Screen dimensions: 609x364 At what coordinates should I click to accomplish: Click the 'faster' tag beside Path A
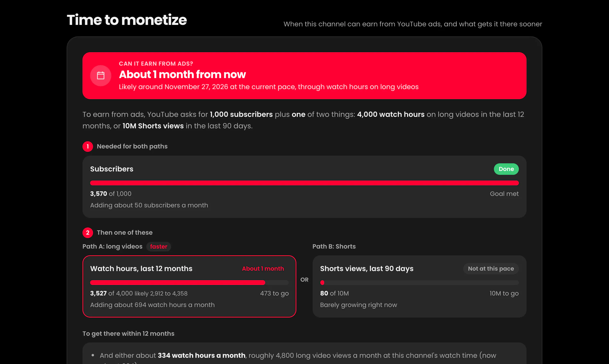pos(159,246)
